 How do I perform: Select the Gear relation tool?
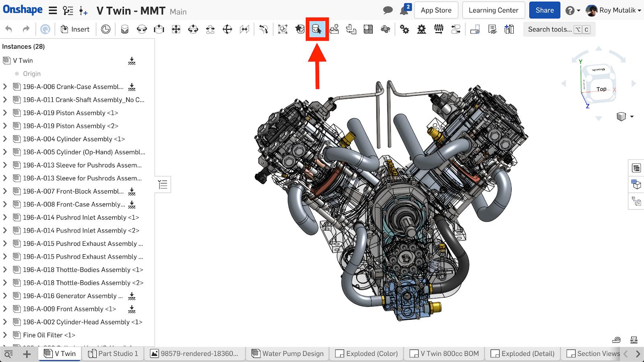tap(405, 29)
